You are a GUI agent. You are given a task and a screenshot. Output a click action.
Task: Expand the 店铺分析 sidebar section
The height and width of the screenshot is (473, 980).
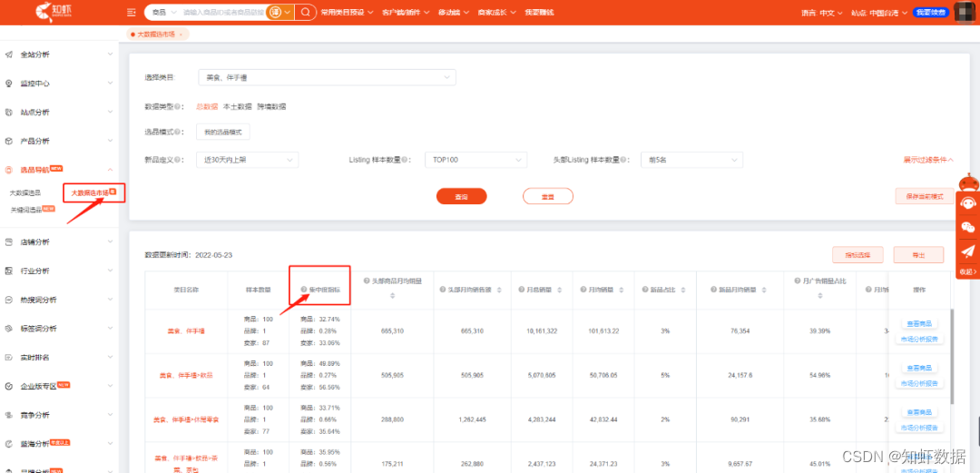[111, 242]
